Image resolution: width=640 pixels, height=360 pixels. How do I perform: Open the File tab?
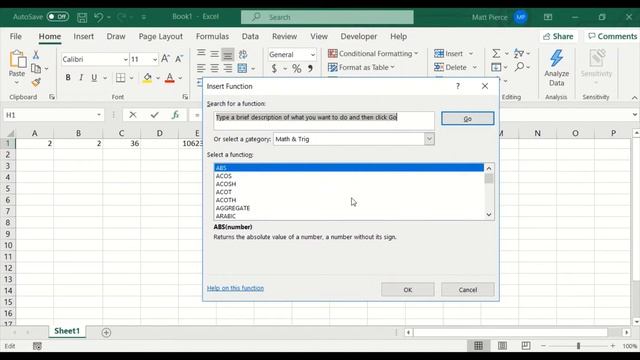click(x=16, y=36)
